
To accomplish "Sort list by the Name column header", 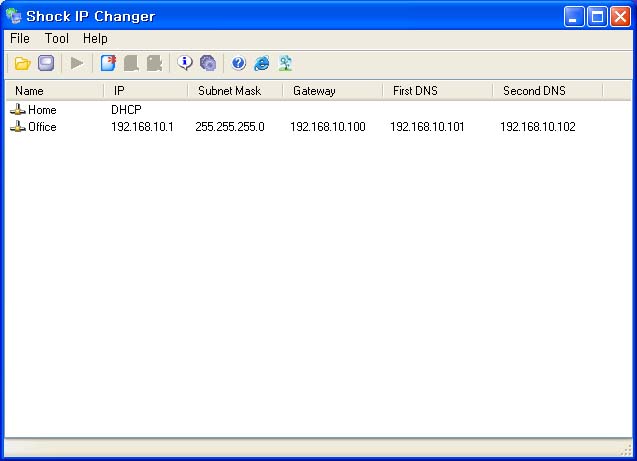I will [53, 91].
